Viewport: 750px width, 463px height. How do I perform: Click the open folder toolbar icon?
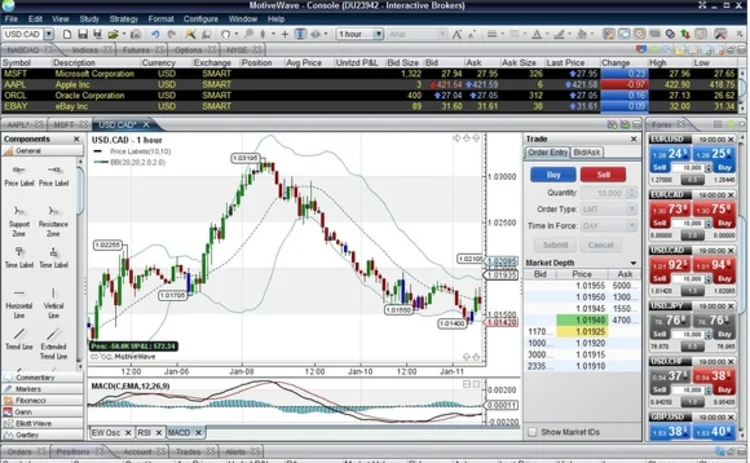[x=113, y=34]
